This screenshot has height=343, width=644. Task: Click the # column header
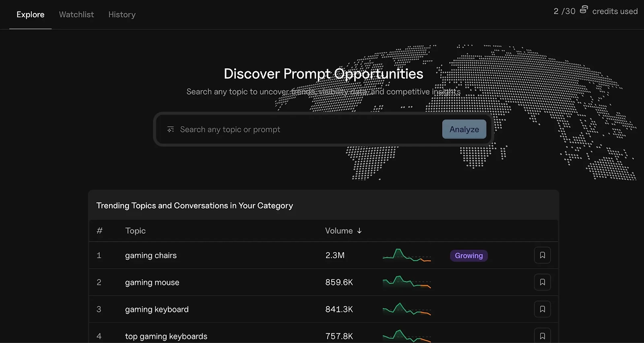click(99, 231)
